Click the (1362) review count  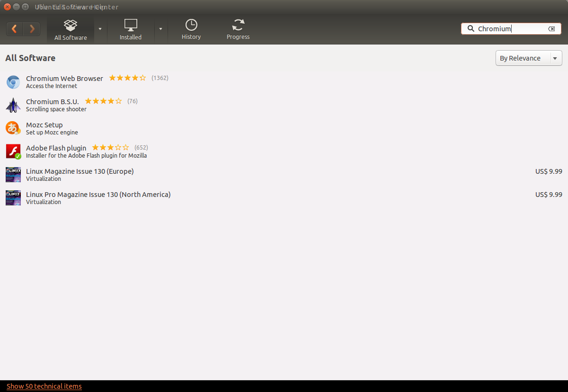tap(160, 78)
